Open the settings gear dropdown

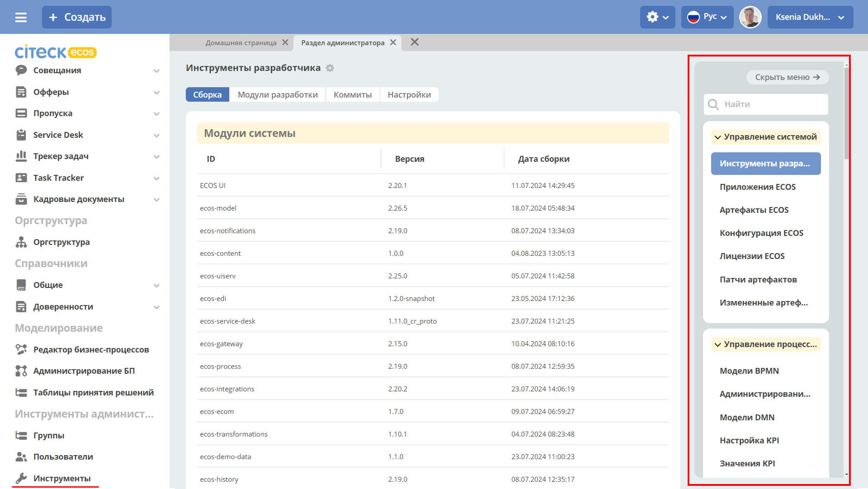coord(658,17)
